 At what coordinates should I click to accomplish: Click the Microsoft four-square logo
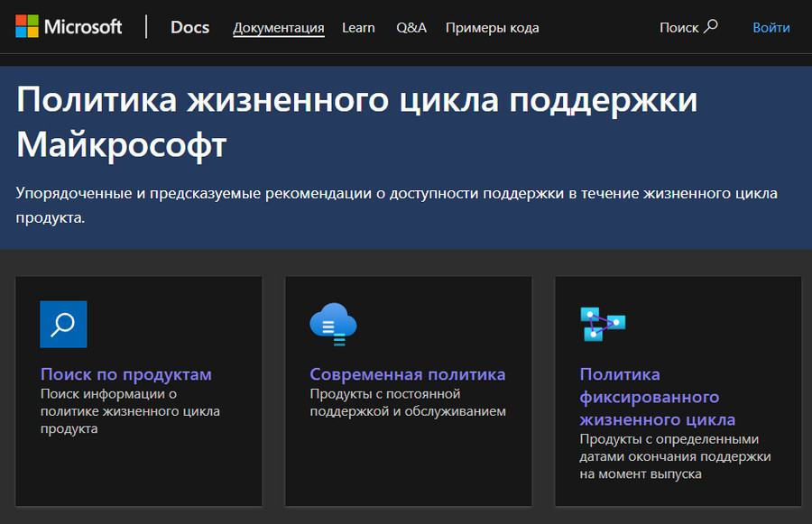(26, 26)
